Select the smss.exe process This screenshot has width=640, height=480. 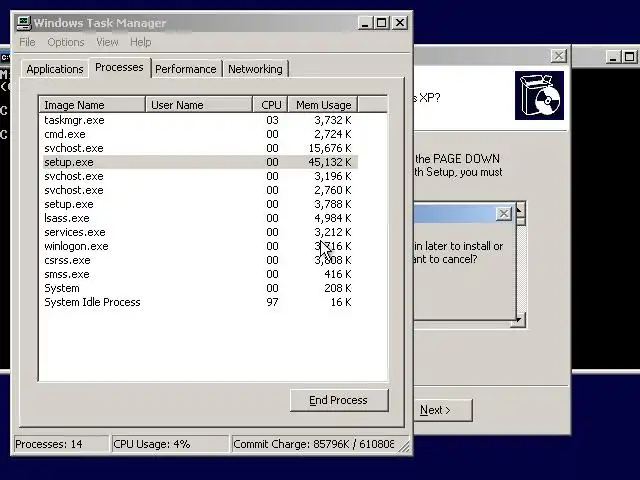coord(200,274)
